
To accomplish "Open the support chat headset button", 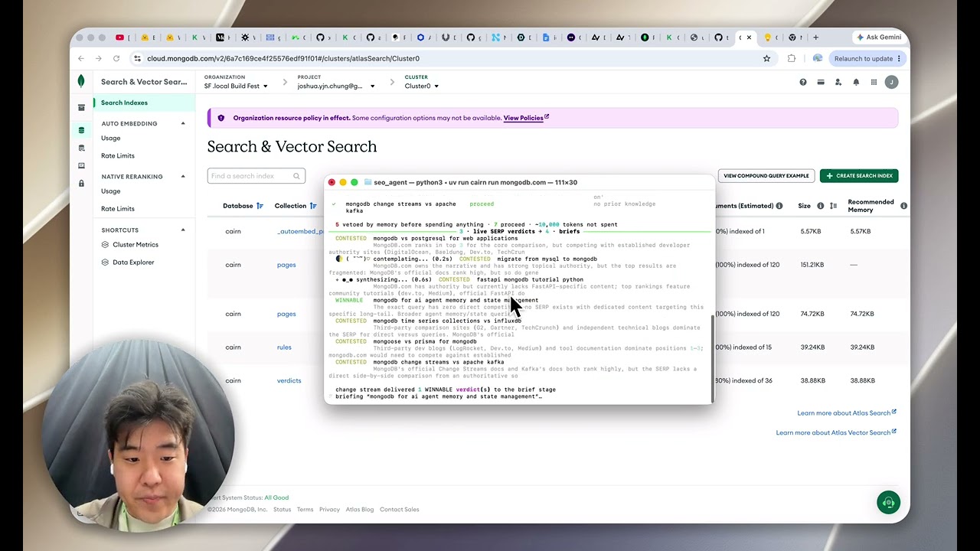I will point(888,502).
